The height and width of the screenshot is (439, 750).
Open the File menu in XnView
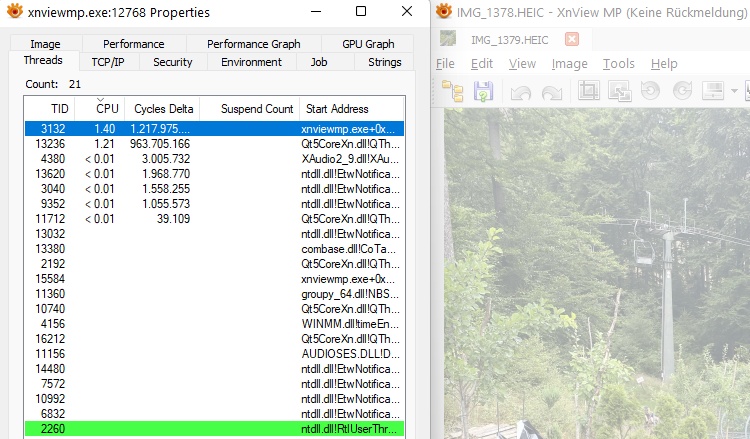(445, 64)
